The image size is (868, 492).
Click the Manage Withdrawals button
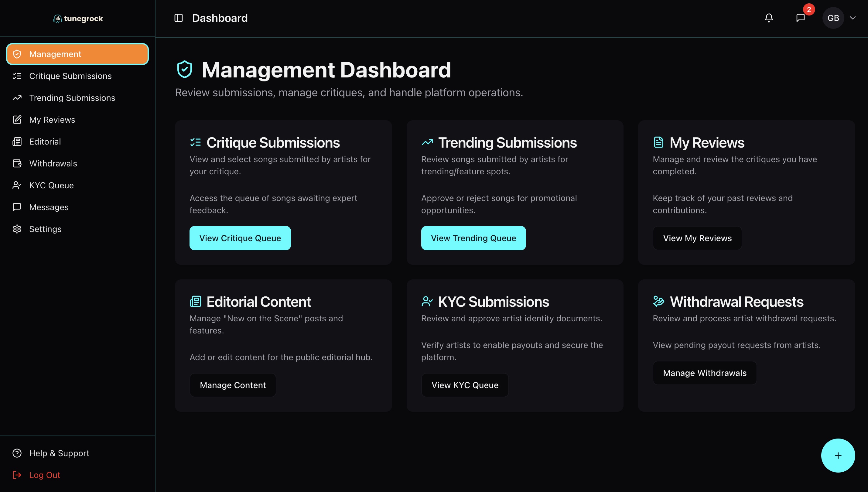pyautogui.click(x=705, y=373)
